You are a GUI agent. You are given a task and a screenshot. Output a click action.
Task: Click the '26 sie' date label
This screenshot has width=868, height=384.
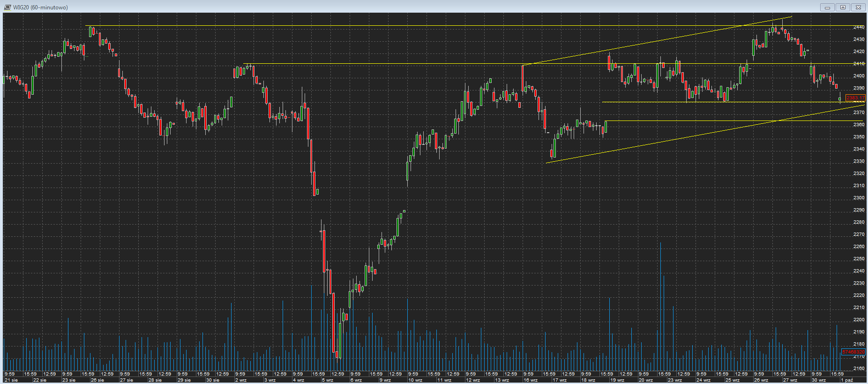(97, 380)
